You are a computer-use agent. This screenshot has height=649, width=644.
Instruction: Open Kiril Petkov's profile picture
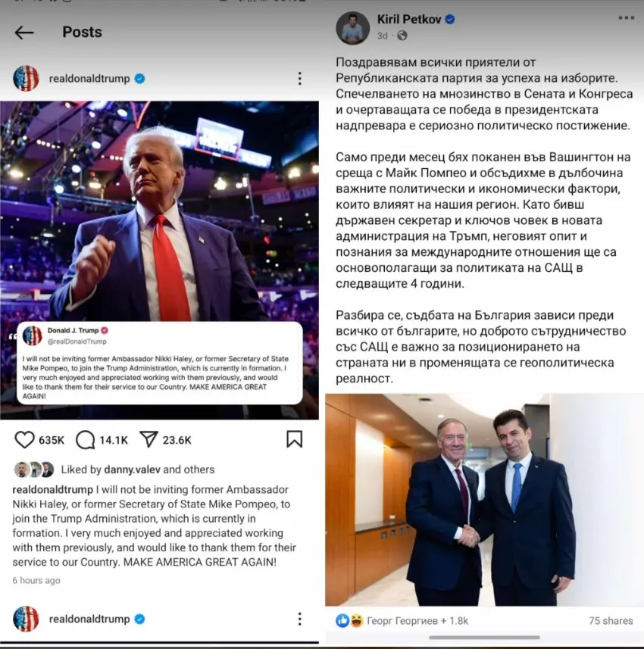coord(352,28)
